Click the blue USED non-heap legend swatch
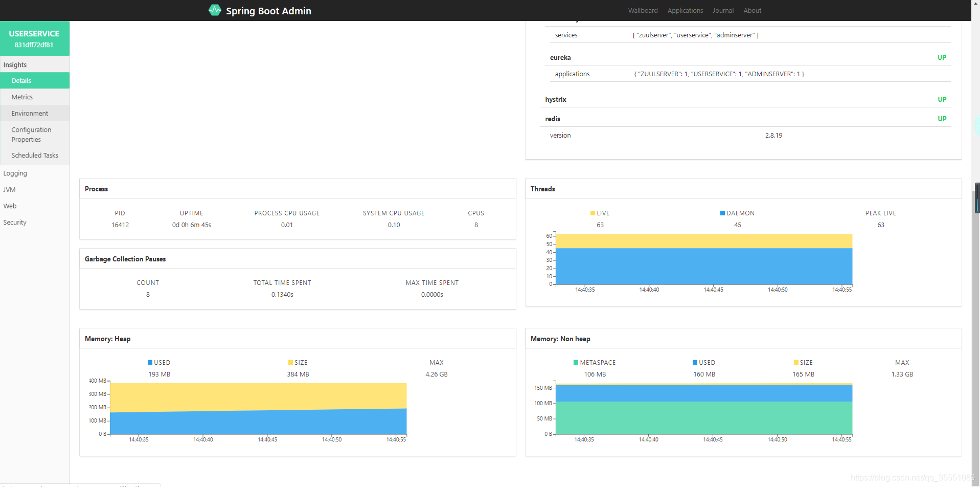This screenshot has width=980, height=487. [695, 363]
